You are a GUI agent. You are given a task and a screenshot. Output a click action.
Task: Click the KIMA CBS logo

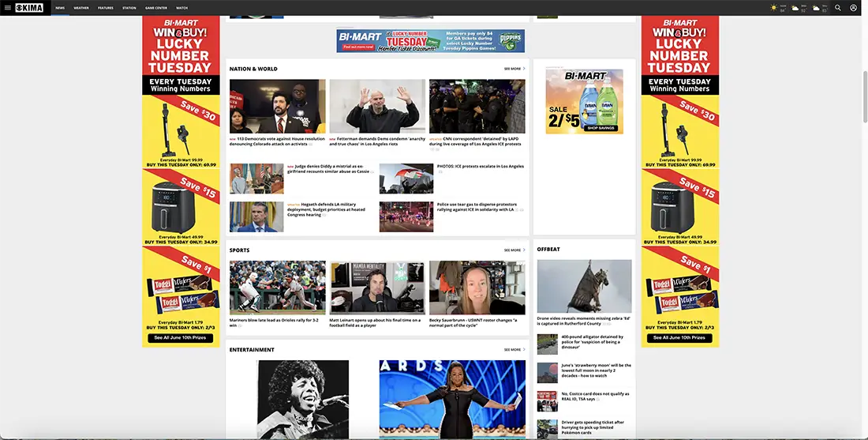[x=29, y=8]
